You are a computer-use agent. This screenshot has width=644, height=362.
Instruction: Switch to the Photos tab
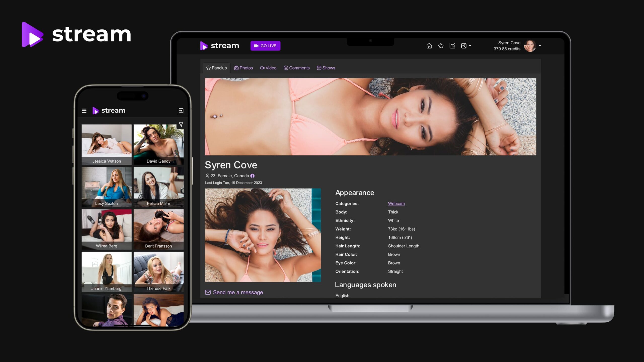[x=244, y=68]
